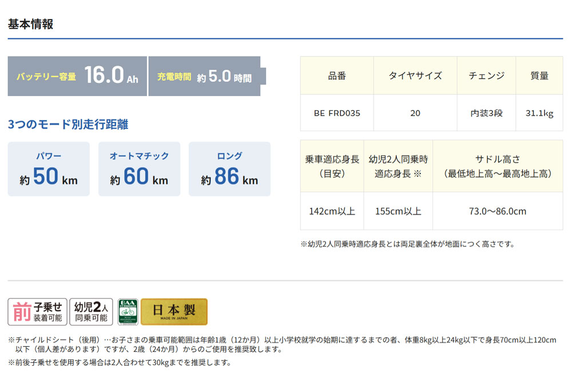Select the オートマチック 約60km mode card
The image size is (572, 392).
(139, 169)
